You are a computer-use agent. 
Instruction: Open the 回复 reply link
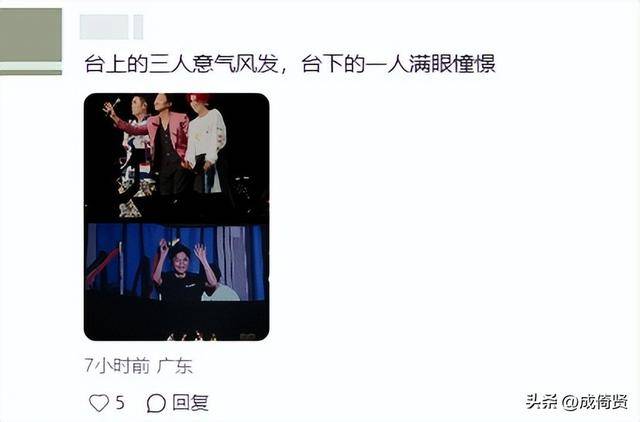point(190,403)
